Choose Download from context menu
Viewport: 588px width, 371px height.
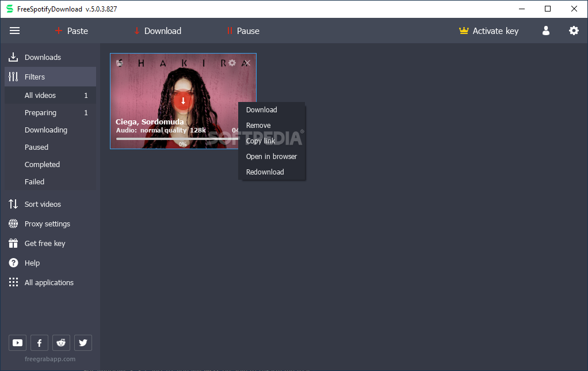(x=272, y=109)
